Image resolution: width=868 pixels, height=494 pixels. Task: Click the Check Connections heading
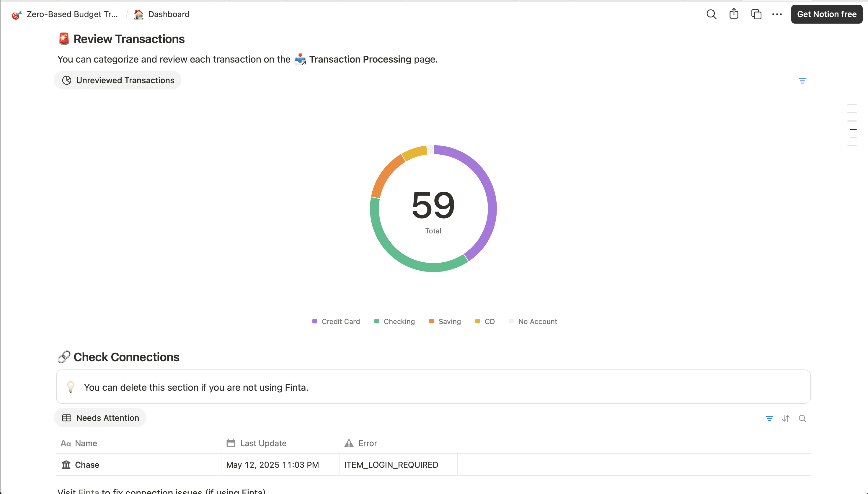(126, 357)
